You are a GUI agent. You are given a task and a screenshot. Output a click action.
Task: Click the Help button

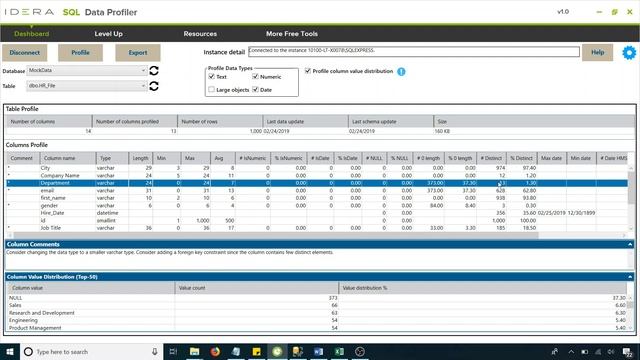point(598,52)
